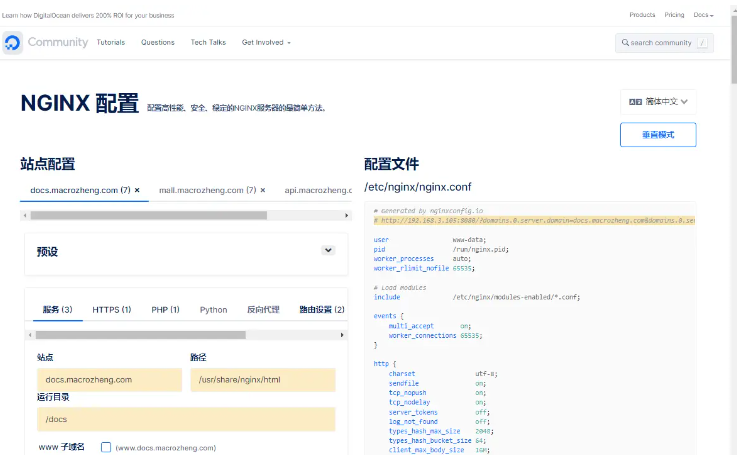Toggle the www 子域名 checkbox
Screen dimensions: 737x455
click(x=106, y=447)
